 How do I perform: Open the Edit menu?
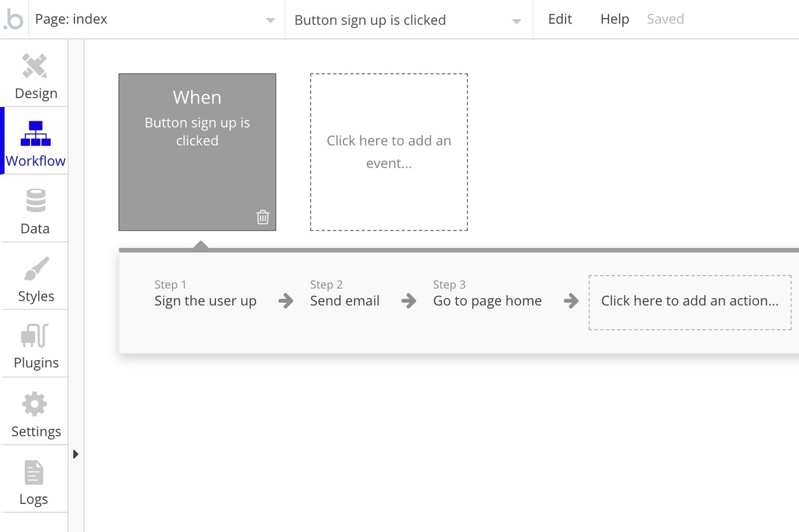pyautogui.click(x=560, y=19)
